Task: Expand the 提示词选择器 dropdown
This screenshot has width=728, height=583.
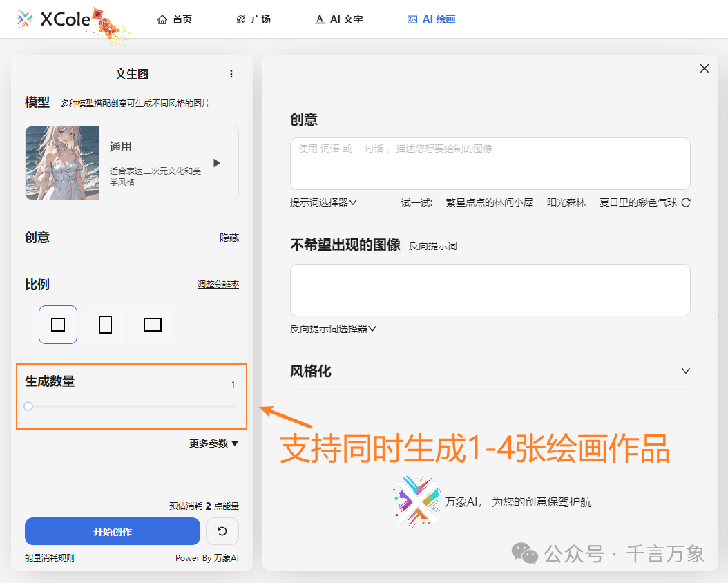Action: tap(323, 203)
